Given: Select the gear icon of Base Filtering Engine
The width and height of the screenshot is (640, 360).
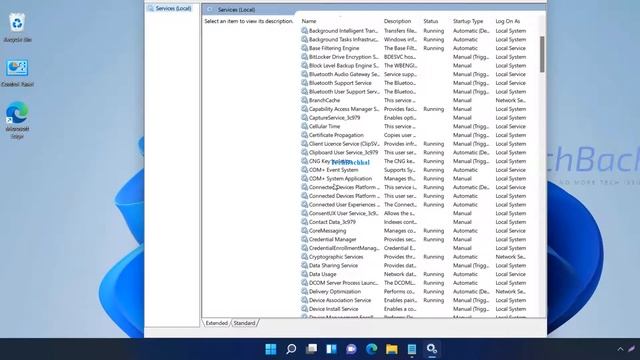Looking at the screenshot, I should 304,48.
